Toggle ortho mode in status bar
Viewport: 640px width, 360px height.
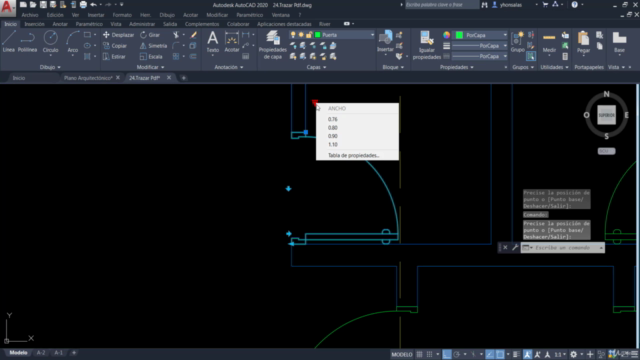447,354
